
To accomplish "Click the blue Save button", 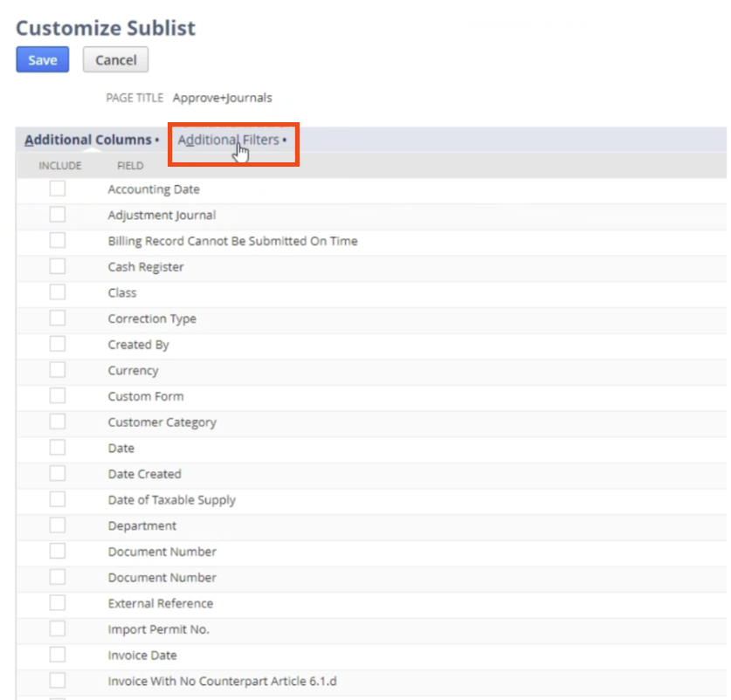I will (x=42, y=60).
